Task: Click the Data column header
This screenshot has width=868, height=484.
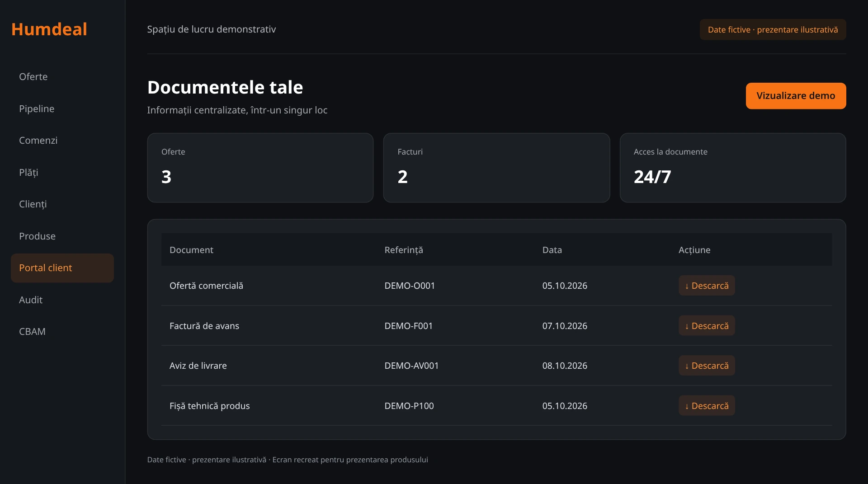Action: (x=552, y=250)
